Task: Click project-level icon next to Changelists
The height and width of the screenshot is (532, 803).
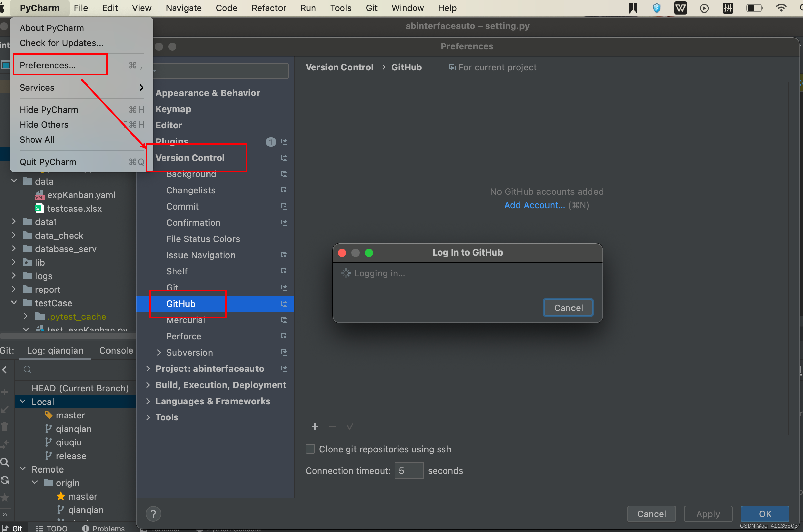Action: pos(284,190)
